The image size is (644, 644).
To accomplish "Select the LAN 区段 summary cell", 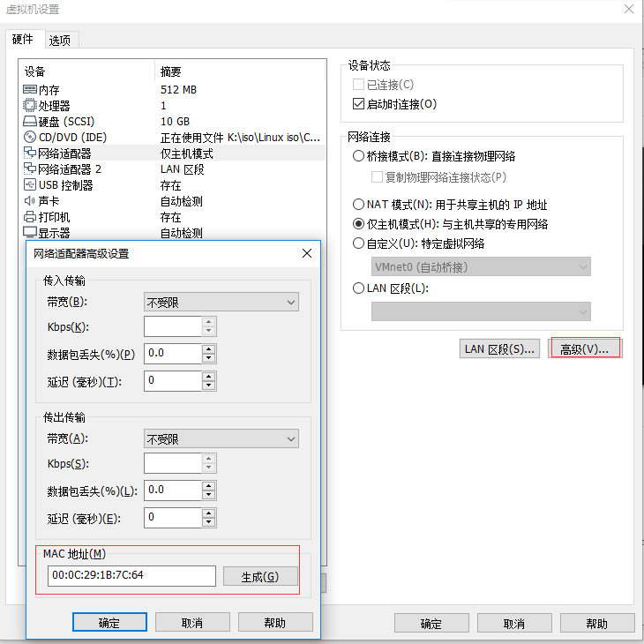I will [x=183, y=169].
